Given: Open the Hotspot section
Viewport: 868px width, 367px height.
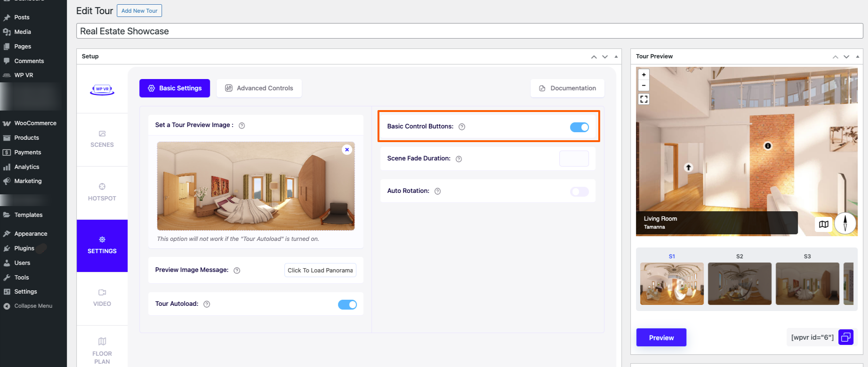Looking at the screenshot, I should 102,192.
